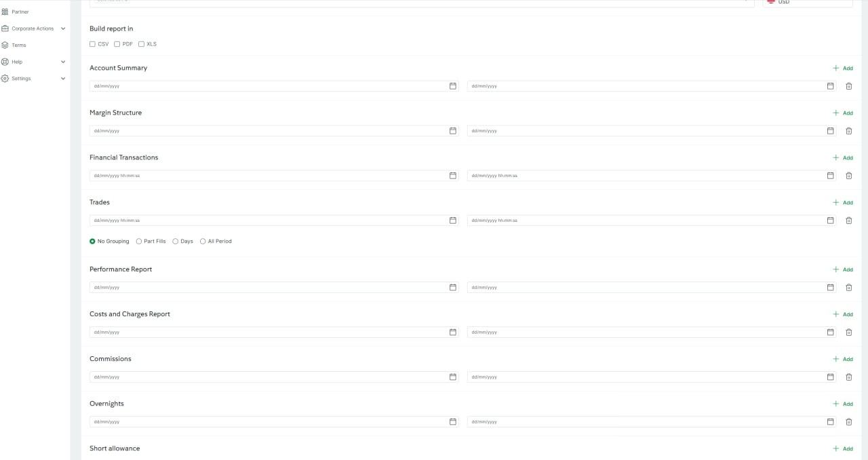Viewport: 868px width, 460px height.
Task: Open the Terms sidebar item
Action: (19, 45)
